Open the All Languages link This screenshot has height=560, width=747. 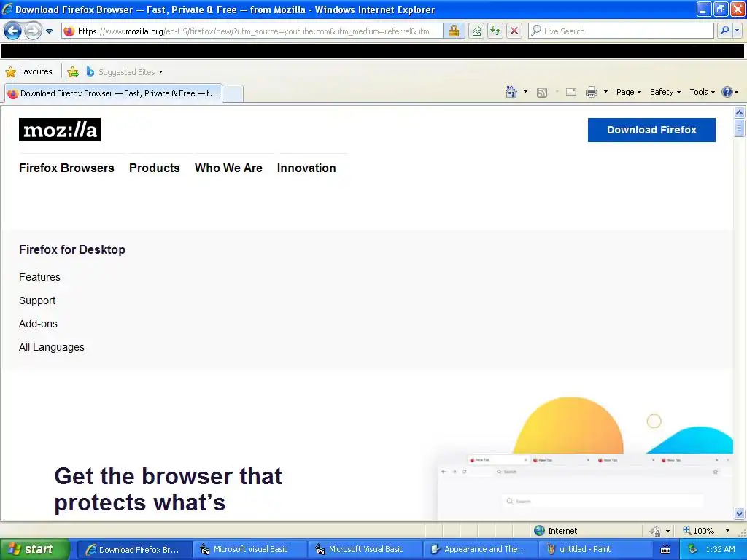[52, 347]
